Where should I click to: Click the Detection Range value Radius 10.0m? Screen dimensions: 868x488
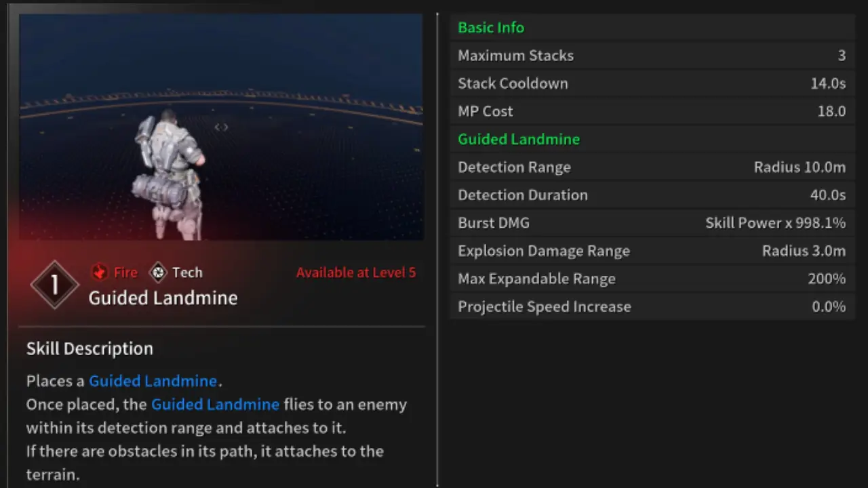[800, 167]
